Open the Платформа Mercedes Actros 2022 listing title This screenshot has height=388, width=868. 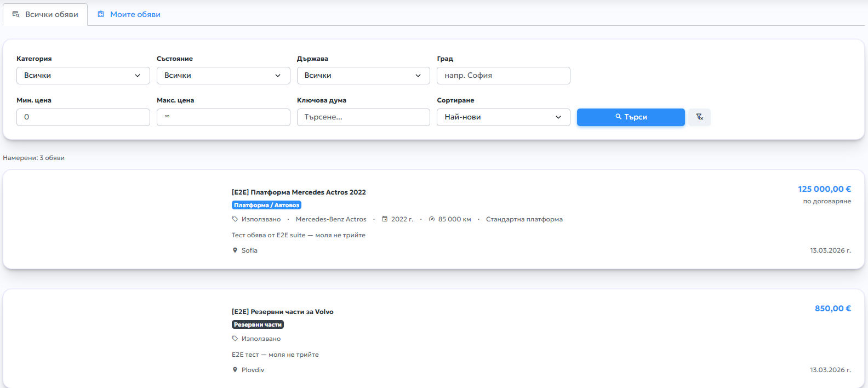[299, 192]
